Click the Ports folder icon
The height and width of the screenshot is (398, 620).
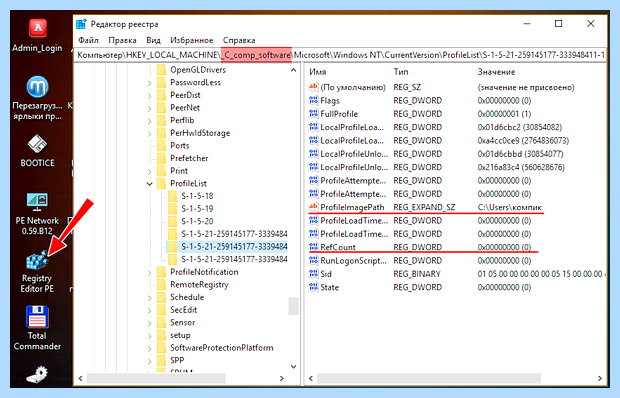click(x=161, y=145)
